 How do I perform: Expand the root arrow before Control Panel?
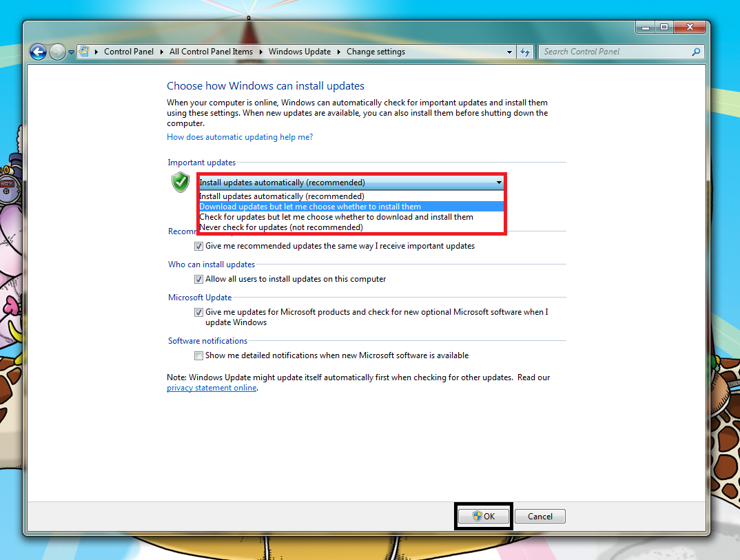[x=96, y=52]
